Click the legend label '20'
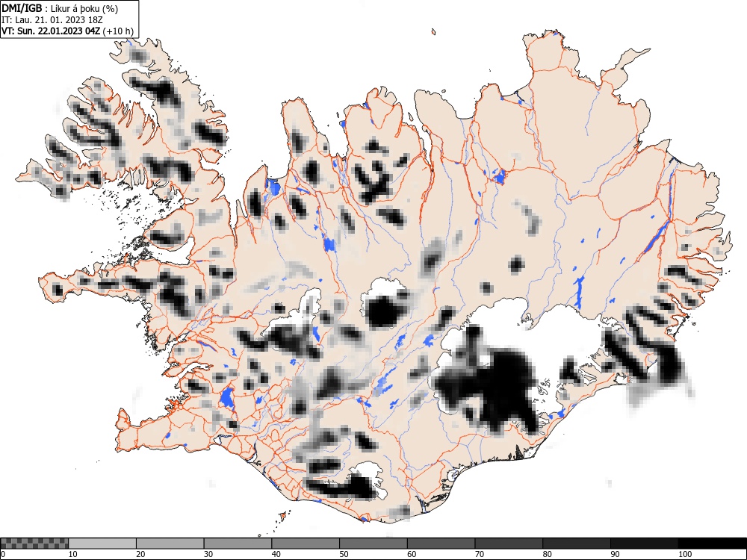This screenshot has width=747, height=560. [x=140, y=554]
